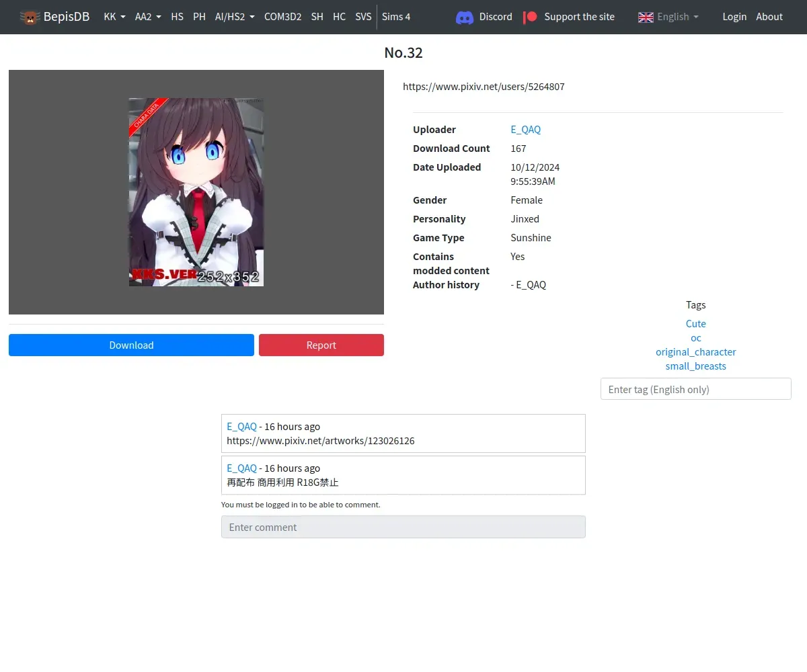This screenshot has height=672, width=807.
Task: Open the About page
Action: click(x=769, y=17)
